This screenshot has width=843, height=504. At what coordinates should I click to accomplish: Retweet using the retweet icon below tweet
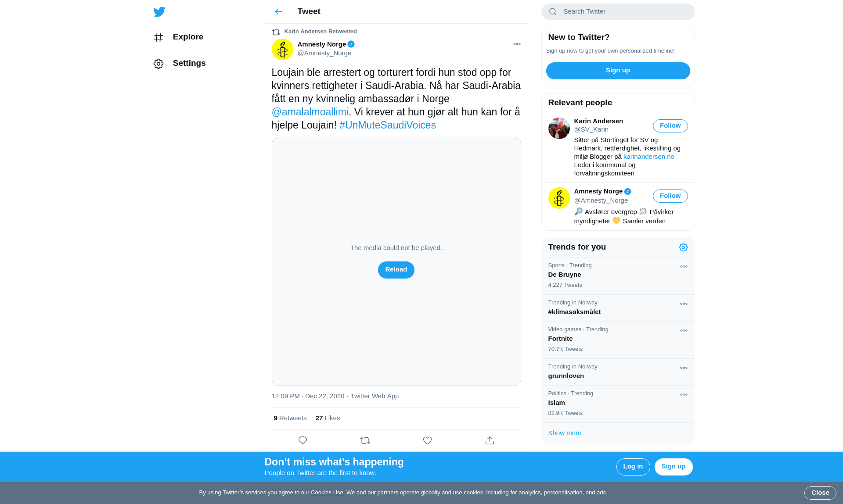click(x=365, y=440)
